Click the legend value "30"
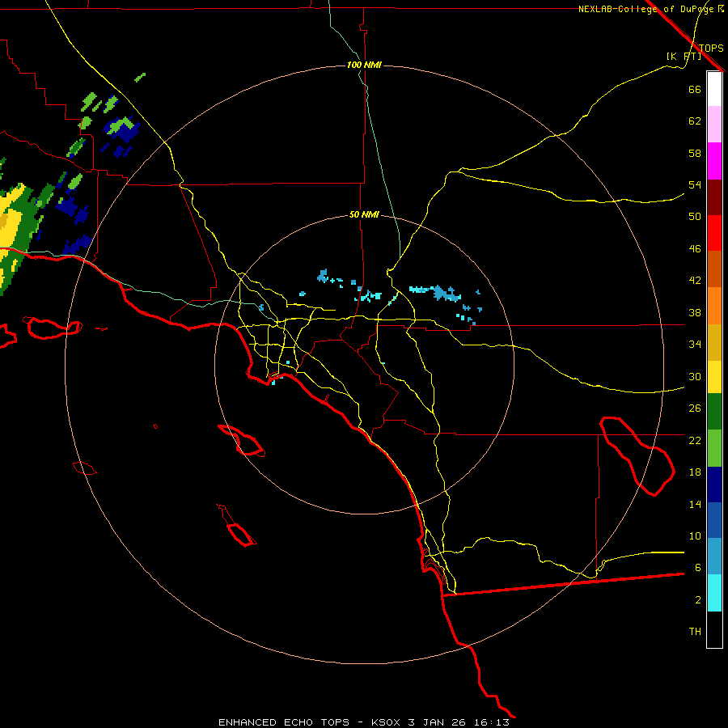This screenshot has height=728, width=728. pyautogui.click(x=695, y=376)
